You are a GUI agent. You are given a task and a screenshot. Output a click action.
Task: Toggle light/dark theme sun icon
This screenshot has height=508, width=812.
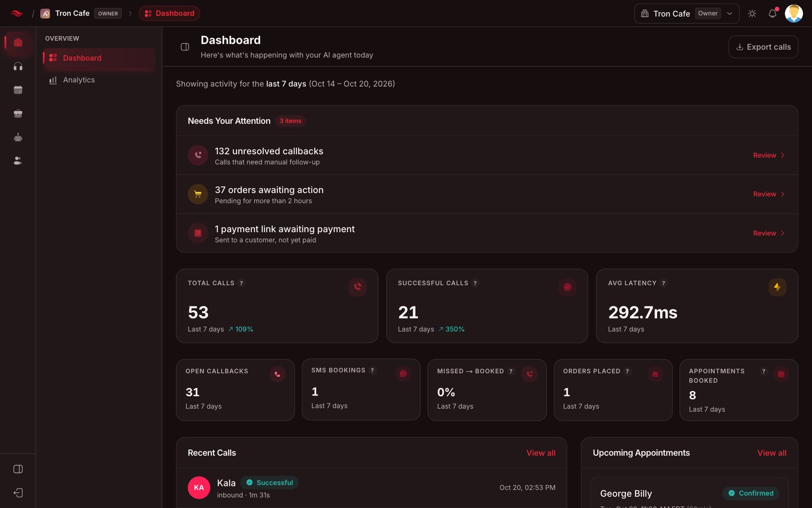click(x=752, y=14)
